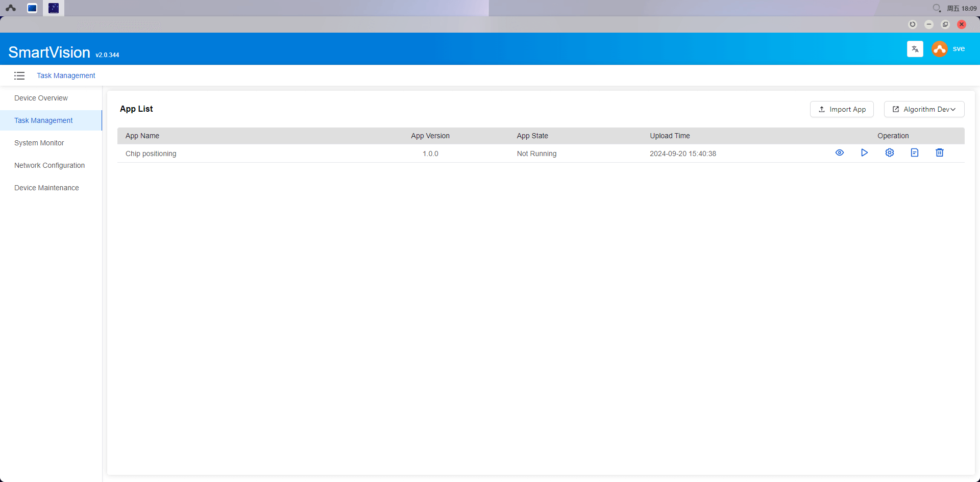Go to System Monitor page

tap(39, 143)
